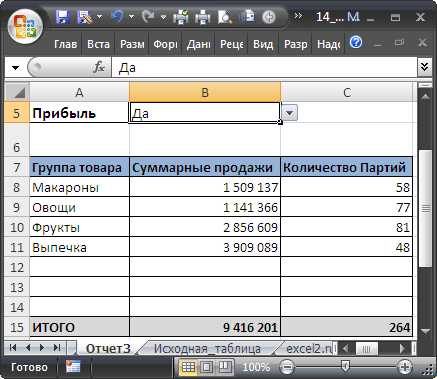Image resolution: width=437 pixels, height=379 pixels.
Task: Click the Save floppy disk icon
Action: pyautogui.click(x=63, y=17)
